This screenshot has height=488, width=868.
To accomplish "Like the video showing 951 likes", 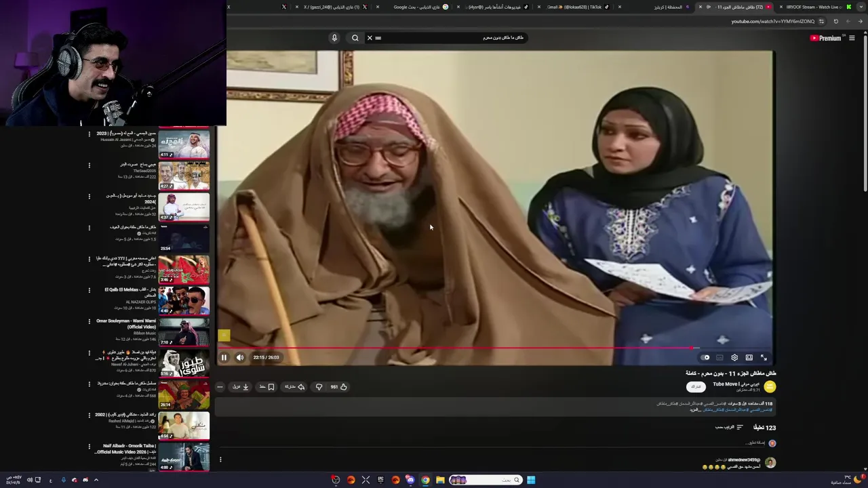I will pos(338,387).
